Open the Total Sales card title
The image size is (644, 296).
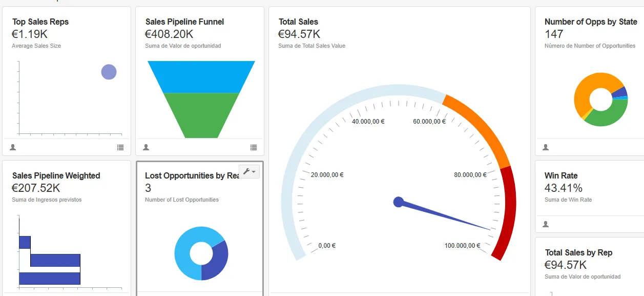(298, 22)
